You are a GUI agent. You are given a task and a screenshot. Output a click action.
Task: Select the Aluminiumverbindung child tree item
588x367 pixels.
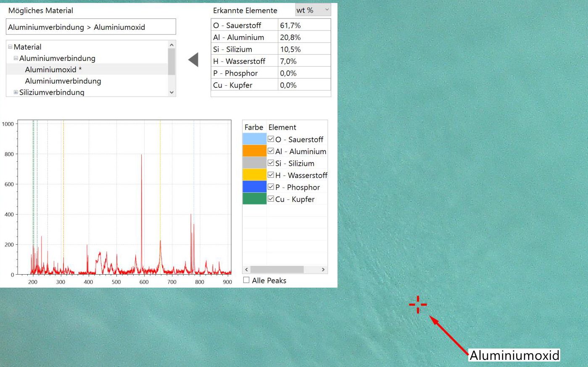point(63,81)
